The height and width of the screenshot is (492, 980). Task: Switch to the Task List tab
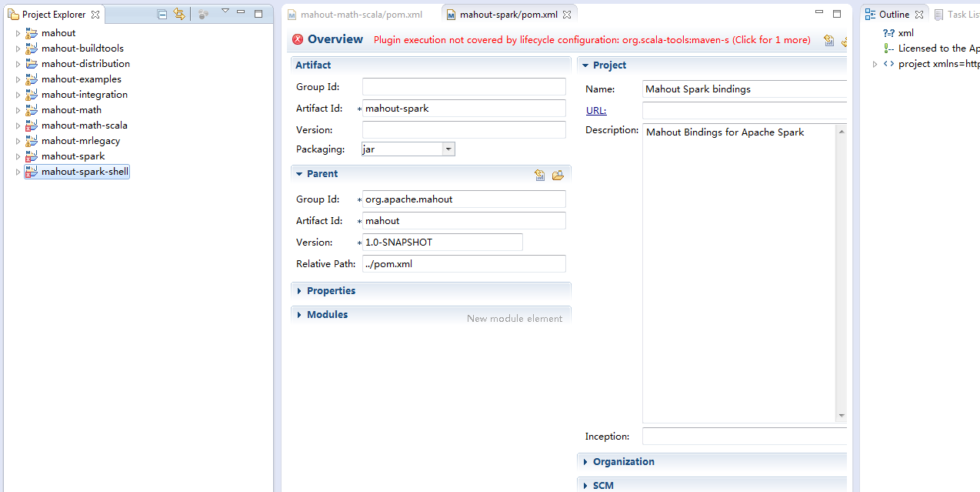(x=957, y=15)
